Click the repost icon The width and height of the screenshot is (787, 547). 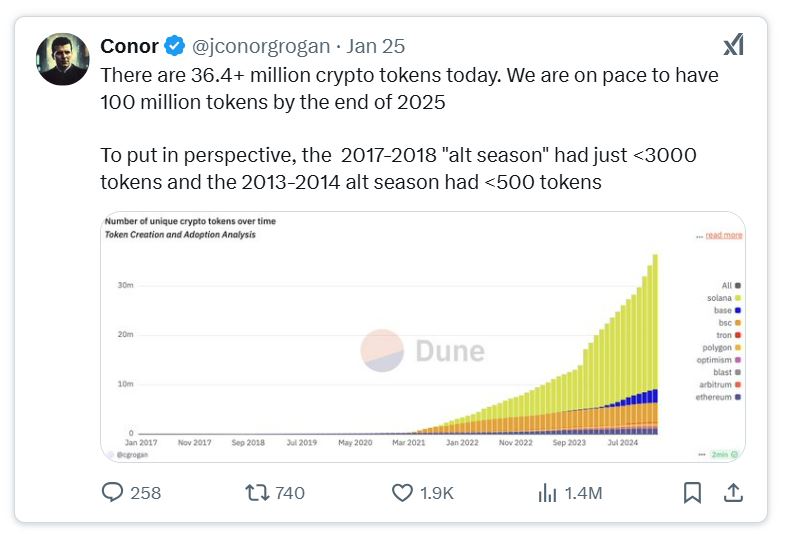pos(256,492)
